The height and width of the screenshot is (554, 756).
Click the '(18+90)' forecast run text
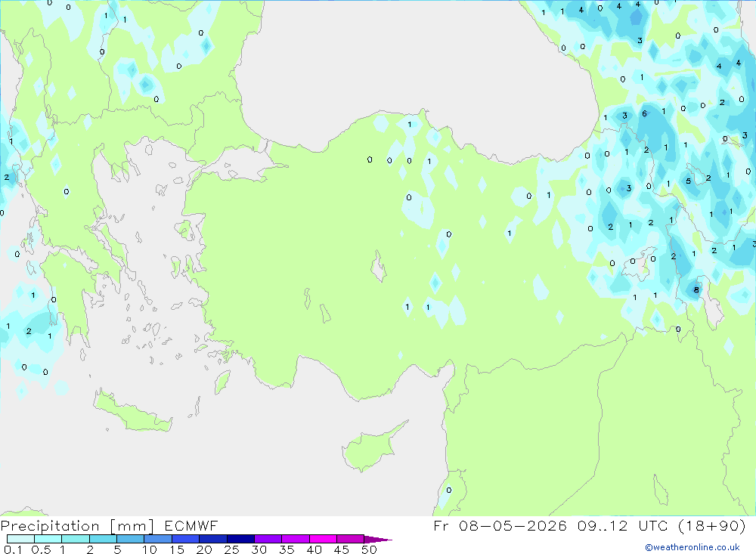click(x=712, y=525)
